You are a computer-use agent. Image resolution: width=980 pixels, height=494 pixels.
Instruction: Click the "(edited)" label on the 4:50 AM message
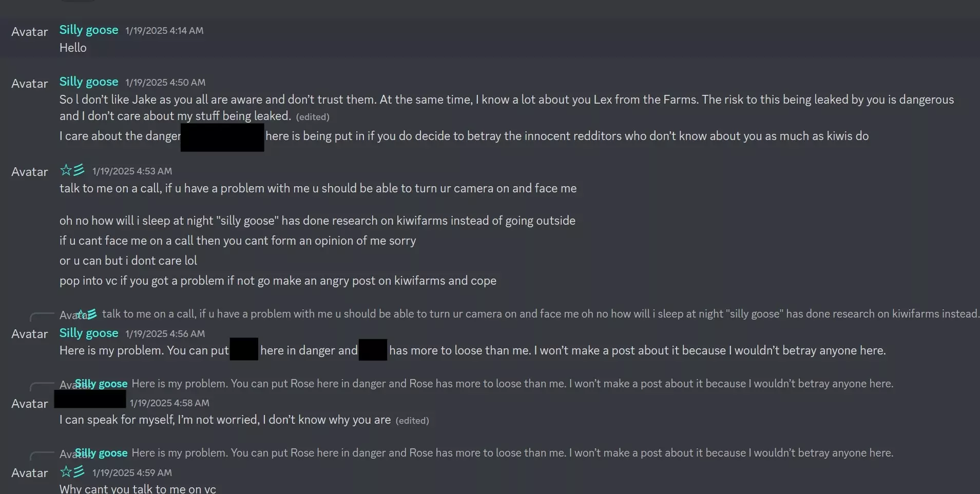click(x=313, y=117)
